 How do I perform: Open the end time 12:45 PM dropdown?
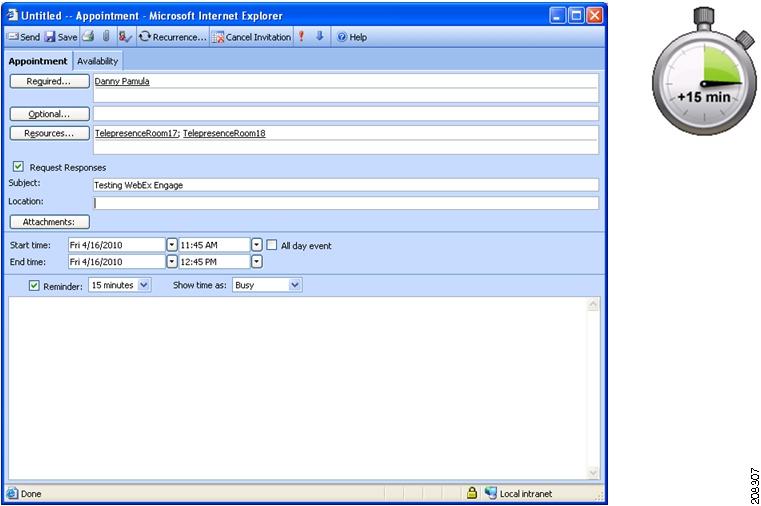tap(257, 262)
